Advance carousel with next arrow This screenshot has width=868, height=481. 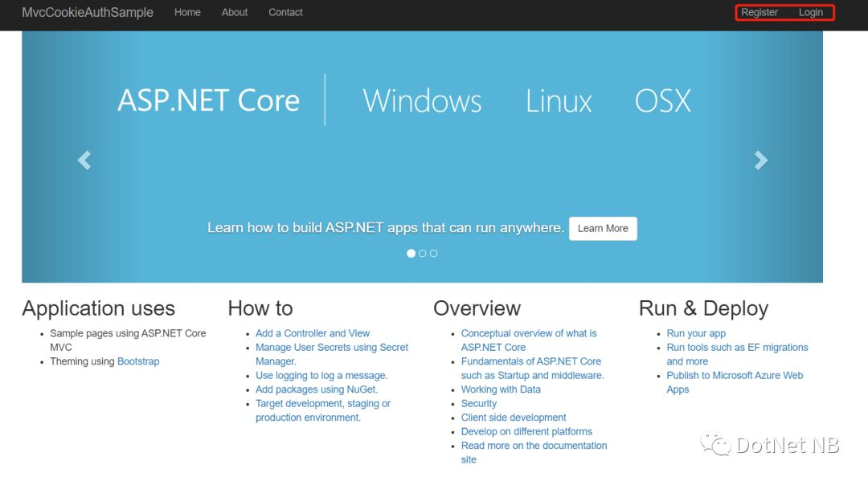pos(760,161)
